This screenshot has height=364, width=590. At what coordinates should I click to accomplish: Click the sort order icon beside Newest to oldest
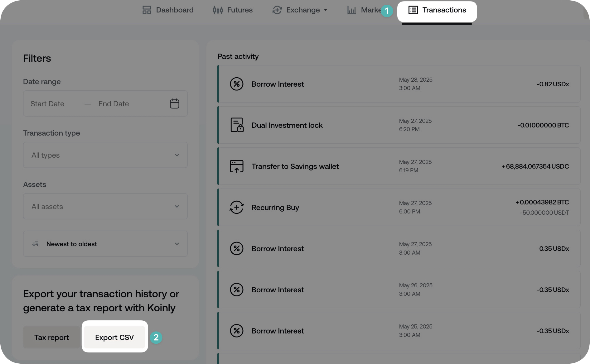(x=36, y=244)
